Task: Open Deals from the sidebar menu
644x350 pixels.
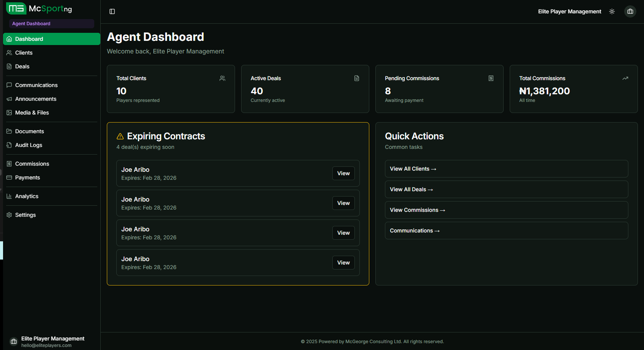Action: click(x=22, y=66)
